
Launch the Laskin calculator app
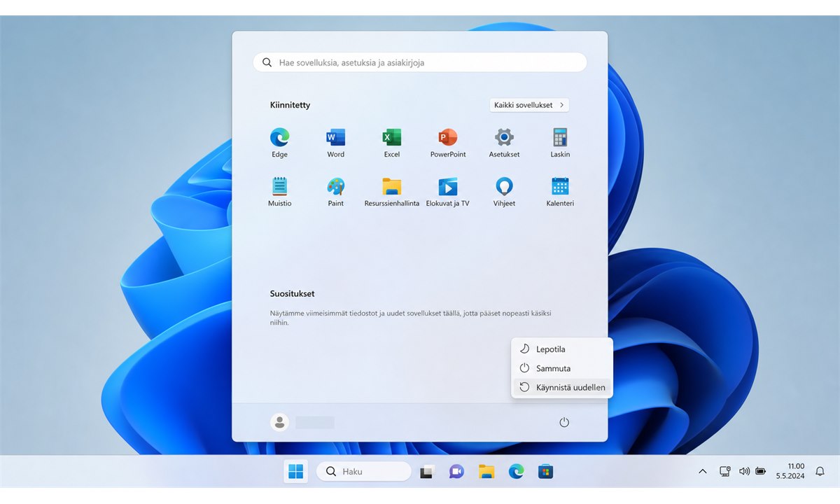(560, 143)
